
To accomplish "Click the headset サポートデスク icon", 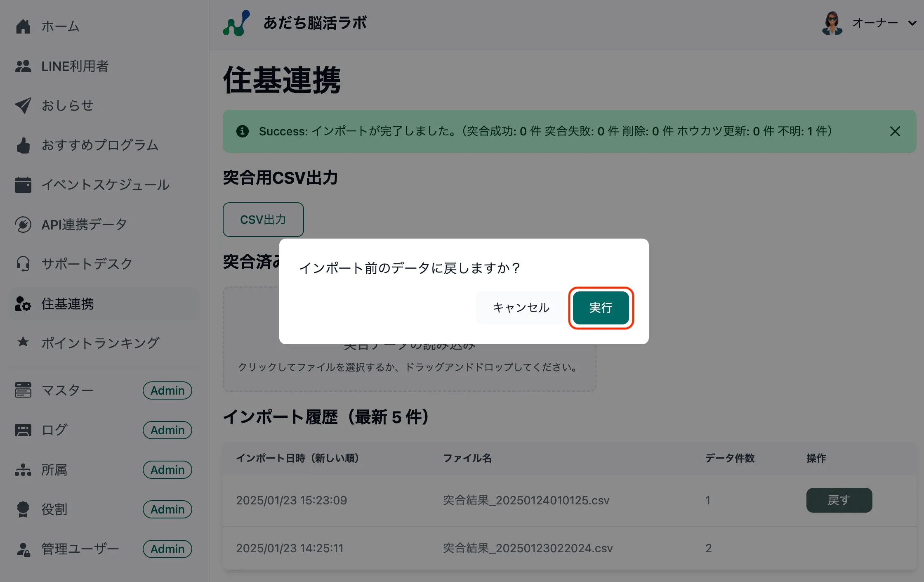I will tap(23, 264).
